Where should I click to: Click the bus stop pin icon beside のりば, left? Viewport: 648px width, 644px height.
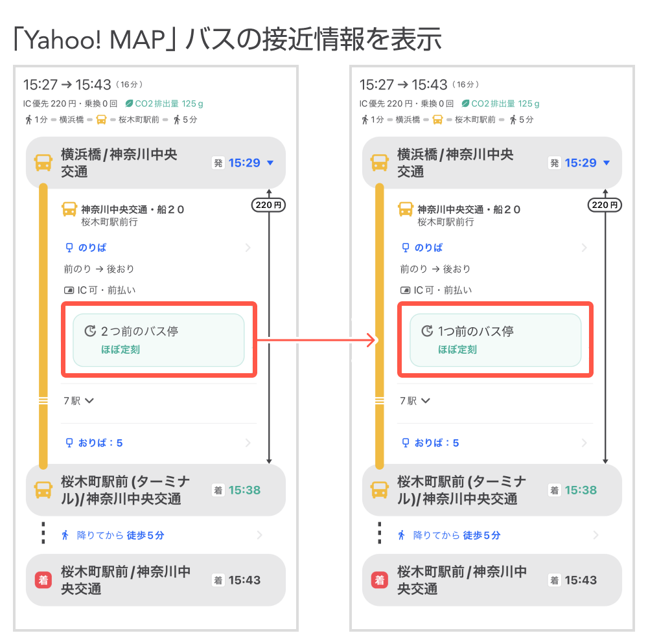[x=69, y=247]
